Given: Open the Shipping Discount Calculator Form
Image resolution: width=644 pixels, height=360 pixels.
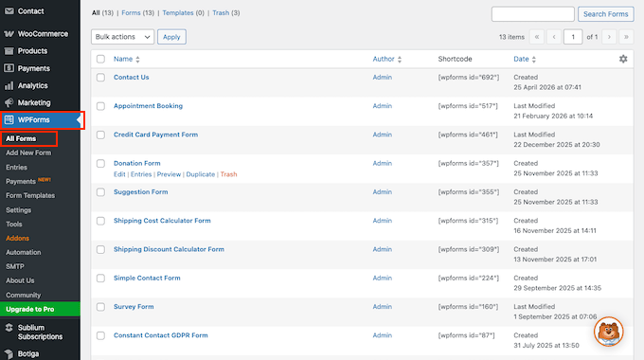Looking at the screenshot, I should [x=169, y=249].
